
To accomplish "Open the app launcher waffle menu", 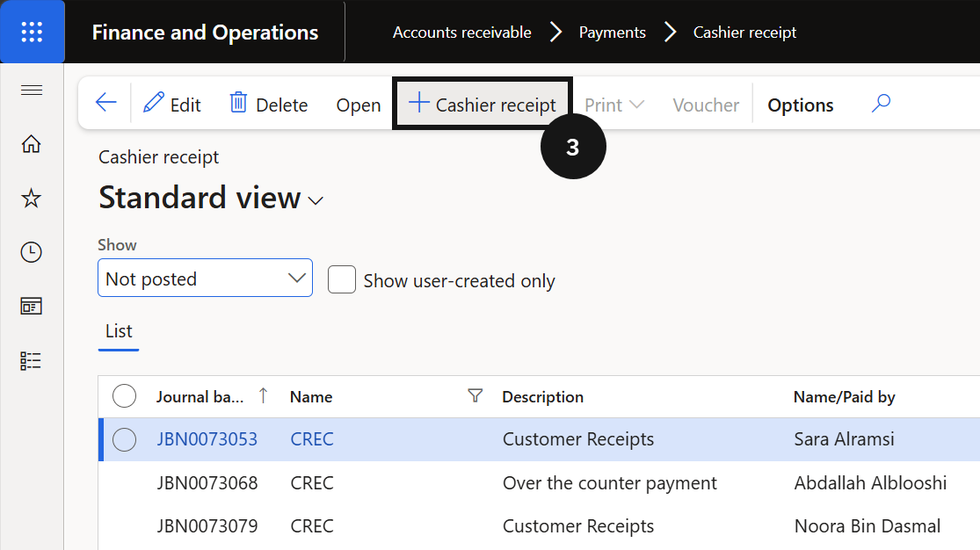I will 32,32.
